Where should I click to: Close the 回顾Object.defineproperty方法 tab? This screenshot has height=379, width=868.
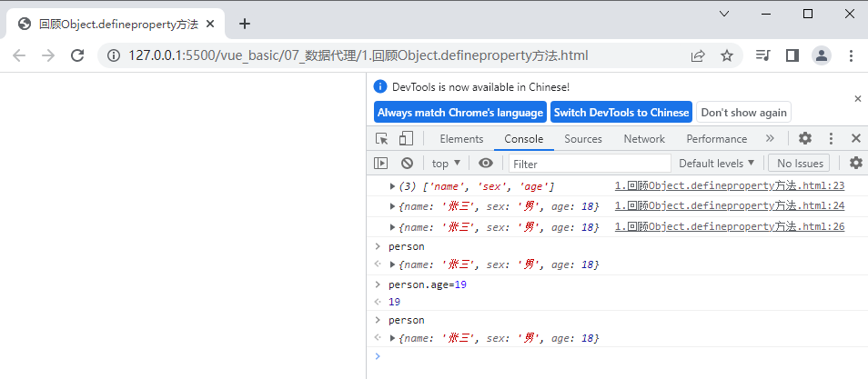[x=210, y=24]
